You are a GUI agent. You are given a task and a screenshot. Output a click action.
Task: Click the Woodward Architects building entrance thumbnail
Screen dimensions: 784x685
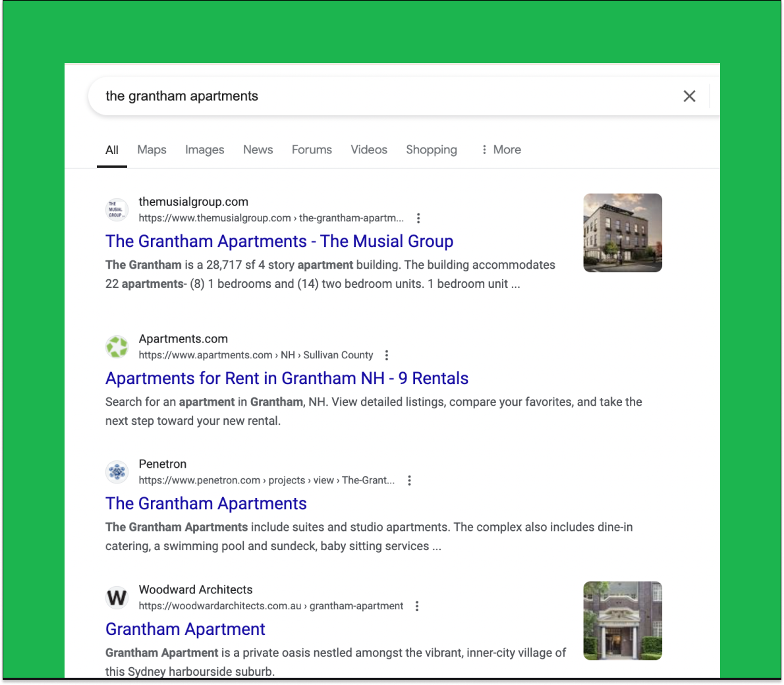[623, 620]
